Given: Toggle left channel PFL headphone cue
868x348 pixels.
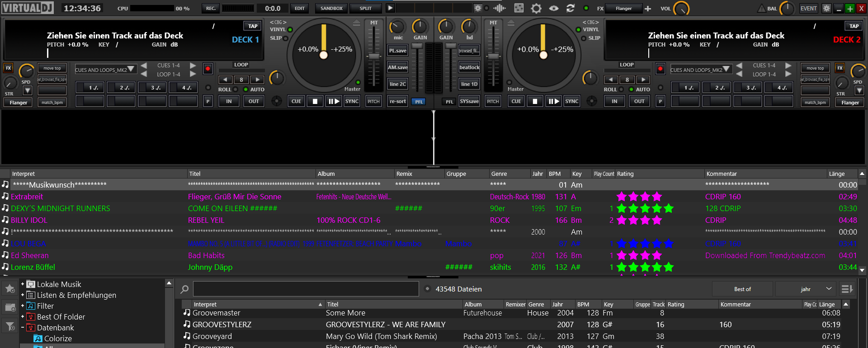Looking at the screenshot, I should [419, 102].
